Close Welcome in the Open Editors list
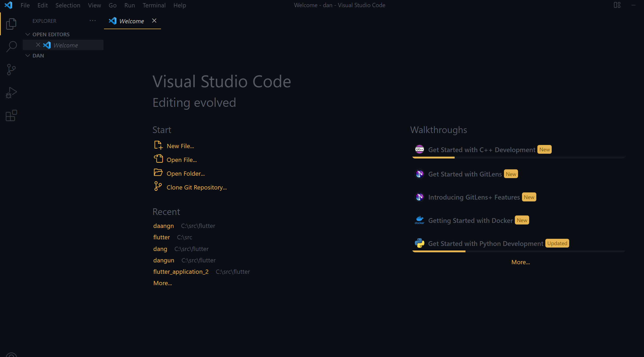Image resolution: width=644 pixels, height=357 pixels. [x=38, y=45]
